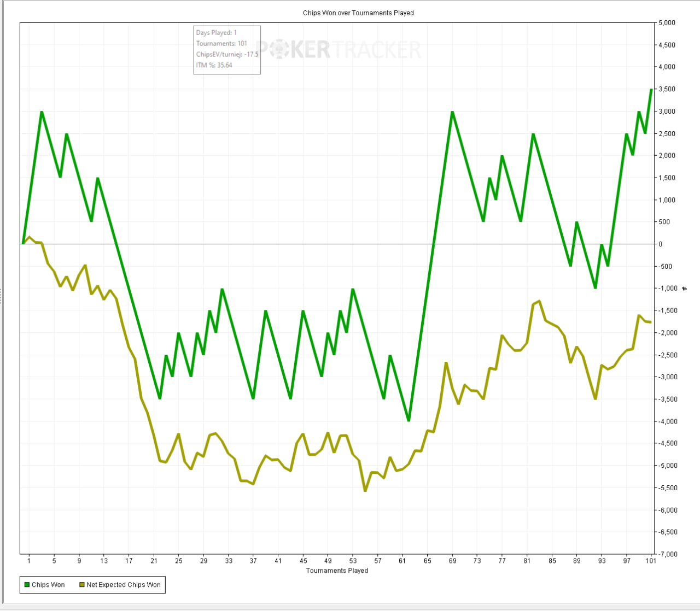Image resolution: width=700 pixels, height=611 pixels.
Task: Click the Tournaments Played x-axis title
Action: coord(337,571)
